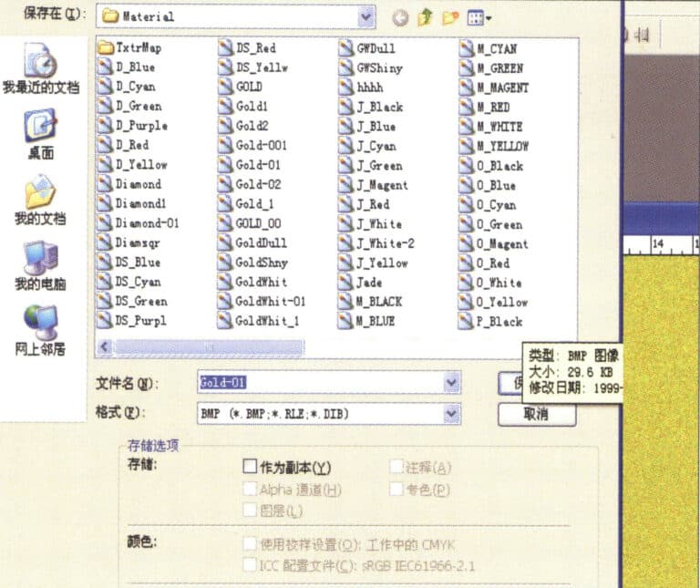
Task: Select file name Gold-001
Action: pyautogui.click(x=262, y=145)
